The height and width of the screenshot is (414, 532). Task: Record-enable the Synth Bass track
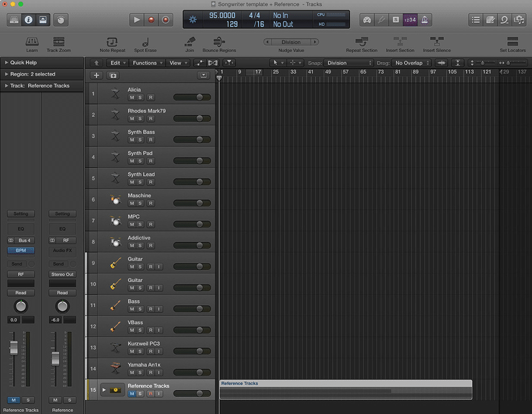[x=151, y=140]
